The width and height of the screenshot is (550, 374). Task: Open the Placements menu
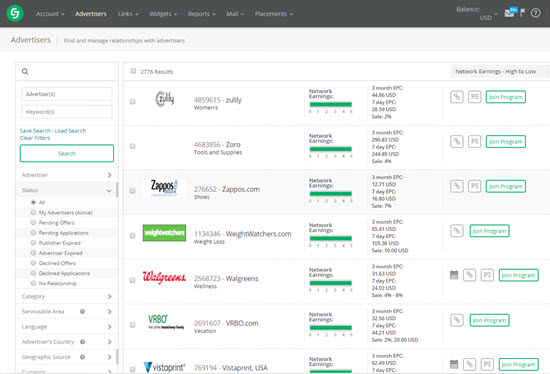click(274, 14)
